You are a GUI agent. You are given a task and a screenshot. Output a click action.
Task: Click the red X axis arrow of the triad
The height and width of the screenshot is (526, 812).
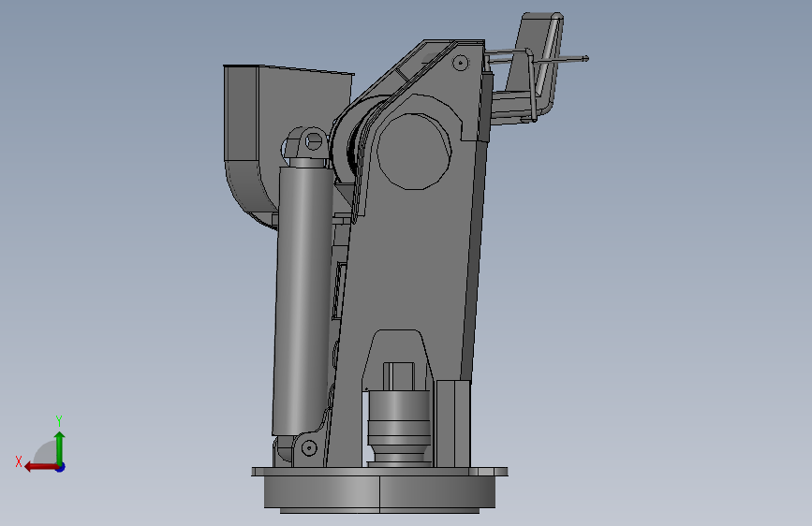tap(41, 467)
